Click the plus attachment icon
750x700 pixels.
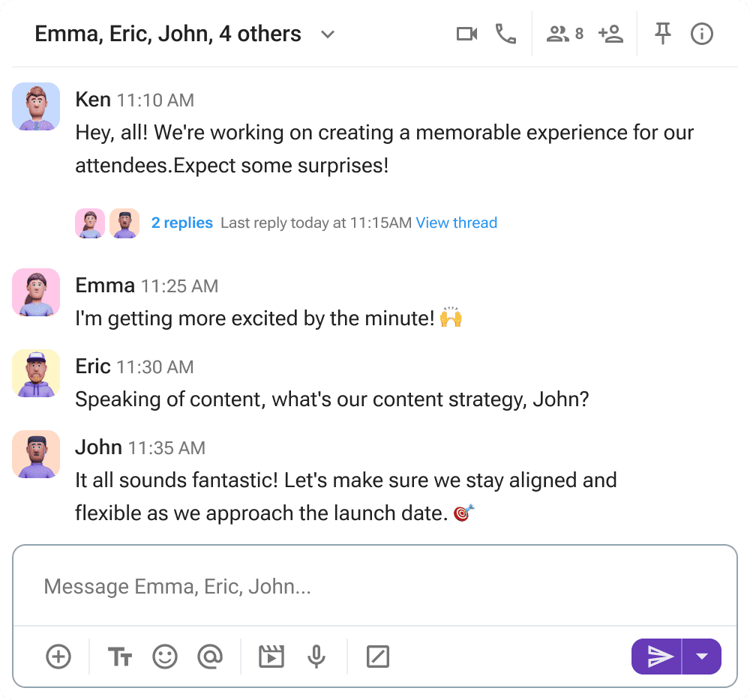58,657
